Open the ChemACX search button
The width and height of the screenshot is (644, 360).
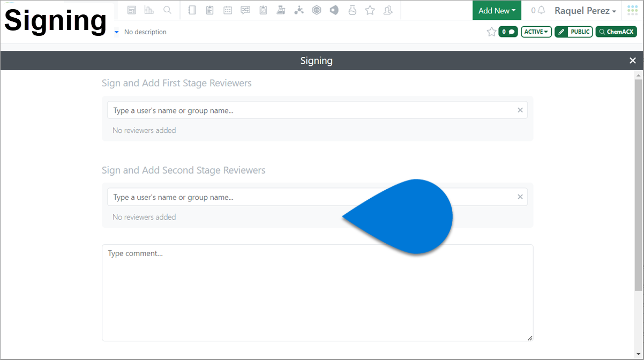pos(616,32)
